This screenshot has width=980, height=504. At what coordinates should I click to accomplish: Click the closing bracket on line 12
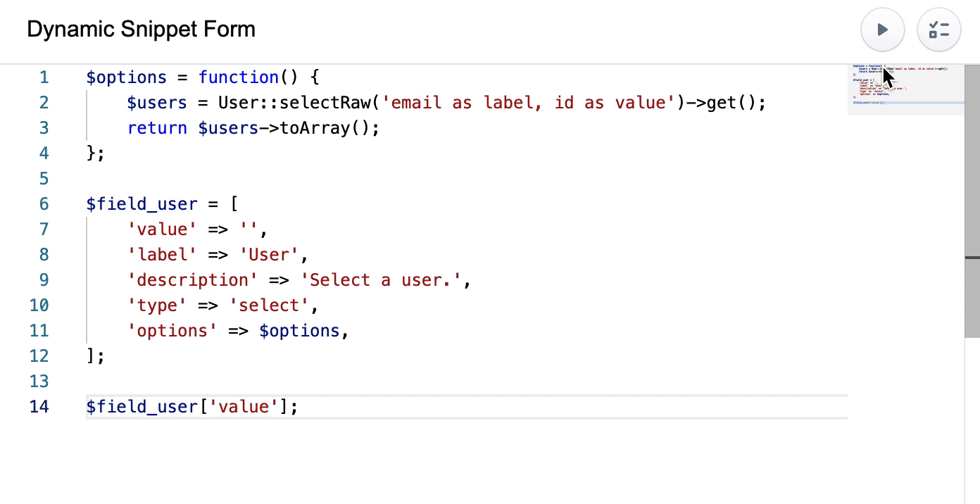(94, 355)
